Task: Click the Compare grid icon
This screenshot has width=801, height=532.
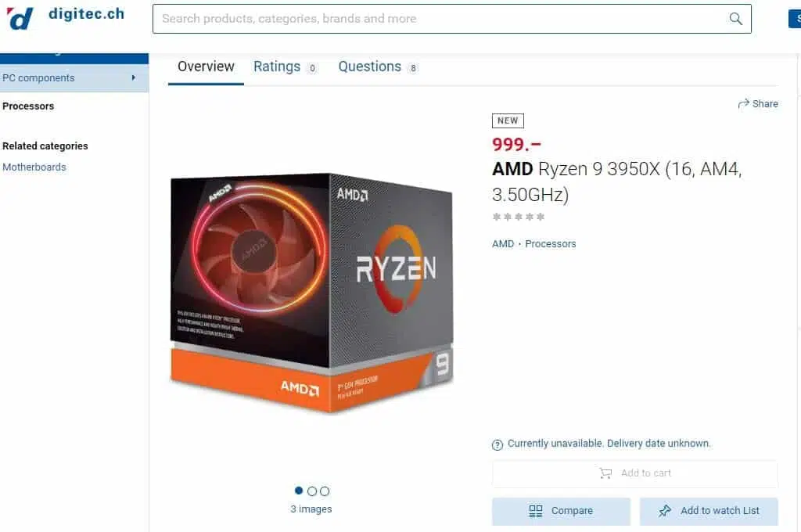Action: [x=535, y=511]
